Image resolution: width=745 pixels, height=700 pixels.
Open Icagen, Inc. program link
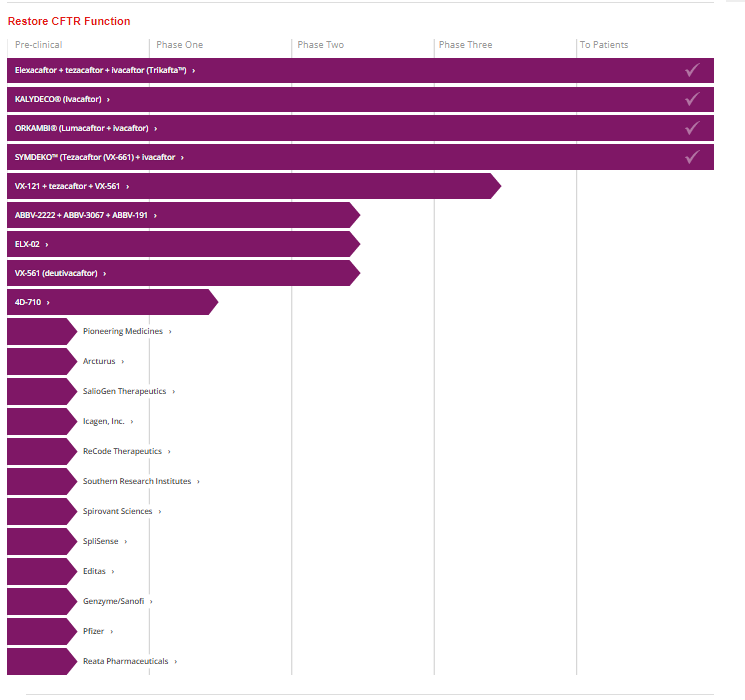104,421
